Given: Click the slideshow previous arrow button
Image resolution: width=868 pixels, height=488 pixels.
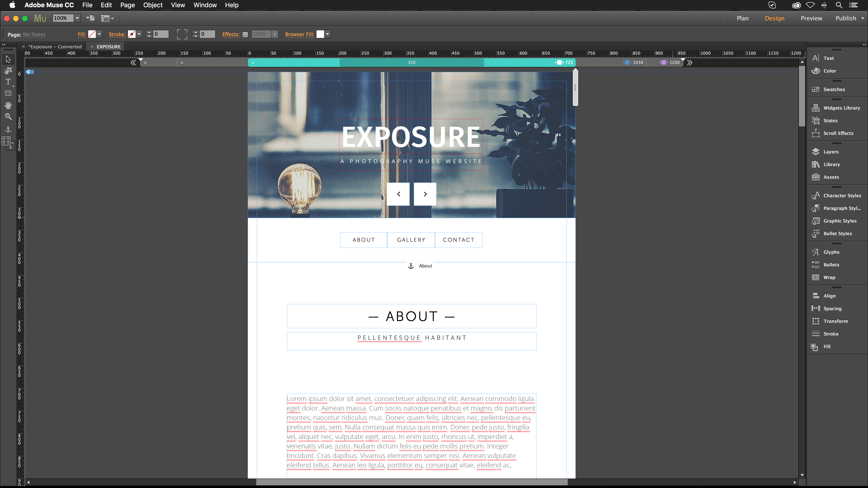Looking at the screenshot, I should pyautogui.click(x=398, y=194).
